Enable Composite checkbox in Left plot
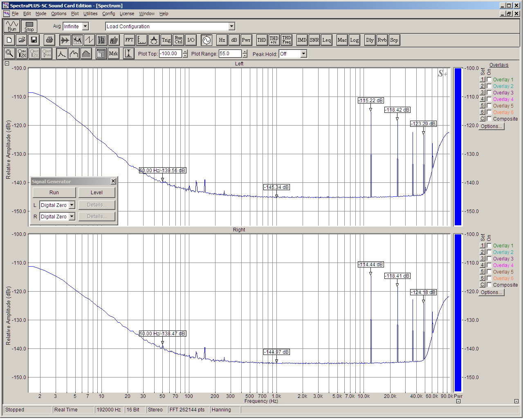This screenshot has height=420, width=523. click(489, 119)
